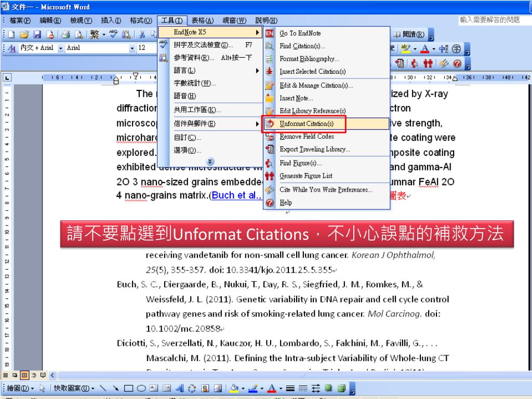Image resolution: width=532 pixels, height=399 pixels.
Task: Open the style dropdown showing 內文 + Arial
Action: (x=60, y=48)
